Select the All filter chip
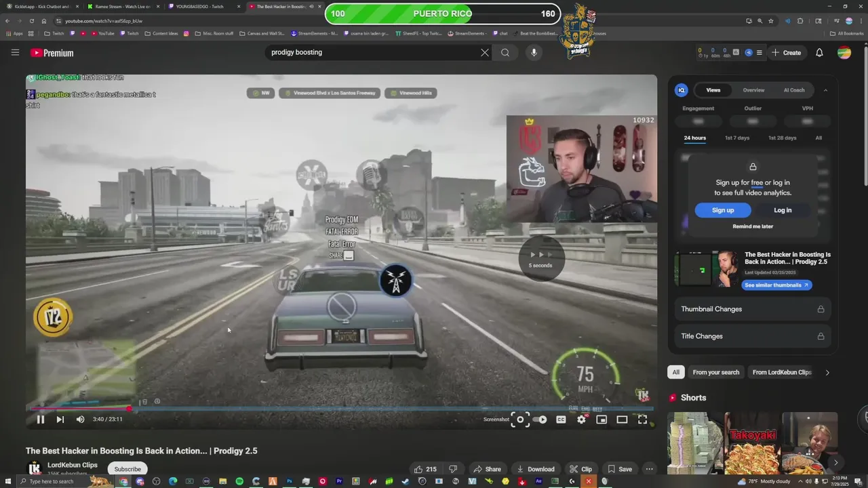The height and width of the screenshot is (488, 868). (675, 372)
